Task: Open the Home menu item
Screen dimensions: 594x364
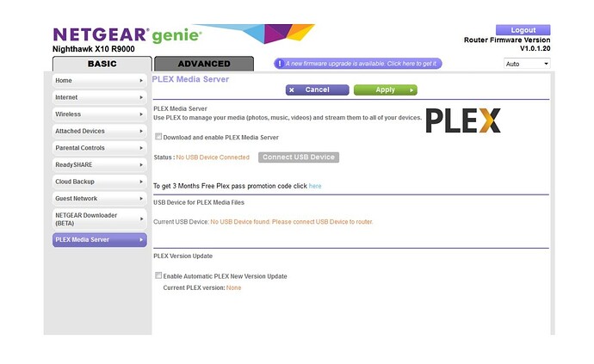Action: point(100,80)
